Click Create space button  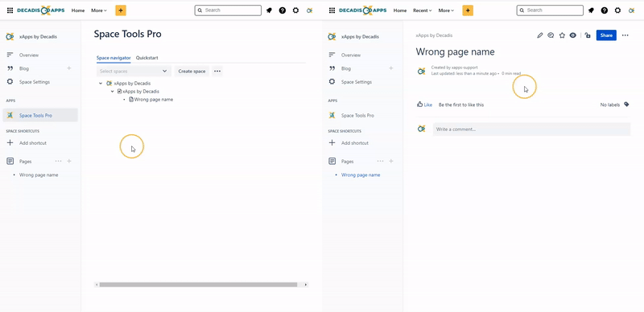pyautogui.click(x=192, y=71)
